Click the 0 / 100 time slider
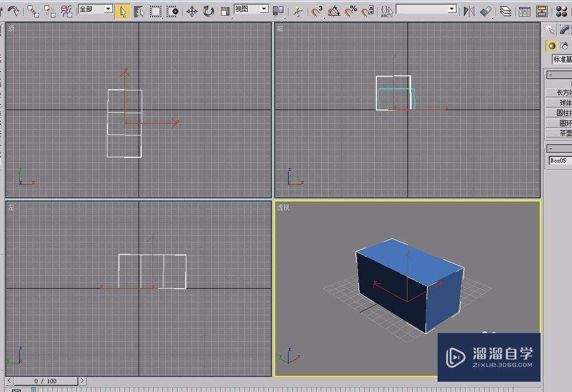This screenshot has width=572, height=392. pyautogui.click(x=45, y=381)
